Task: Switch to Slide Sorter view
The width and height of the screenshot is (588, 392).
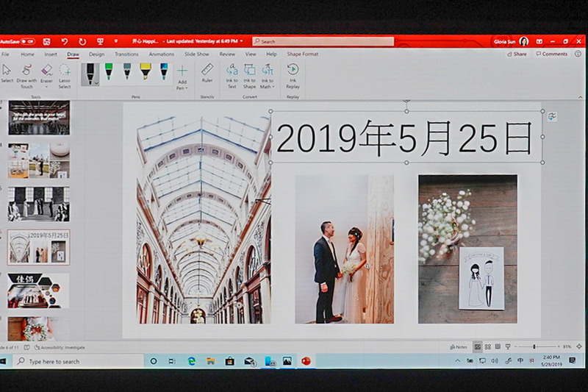Action: click(488, 347)
